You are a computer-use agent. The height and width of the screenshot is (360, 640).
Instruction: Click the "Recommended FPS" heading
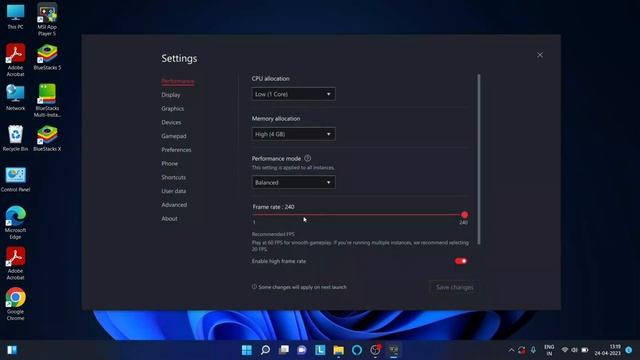tap(273, 234)
